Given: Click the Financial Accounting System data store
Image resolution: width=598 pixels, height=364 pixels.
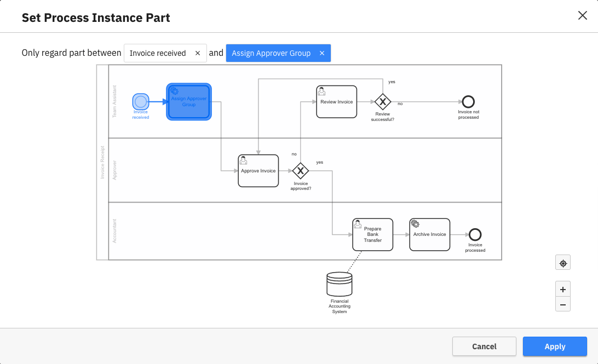Looking at the screenshot, I should [340, 284].
